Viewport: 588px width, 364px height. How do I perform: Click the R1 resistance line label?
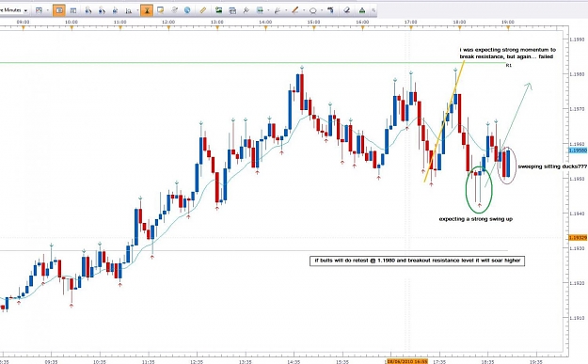(508, 65)
